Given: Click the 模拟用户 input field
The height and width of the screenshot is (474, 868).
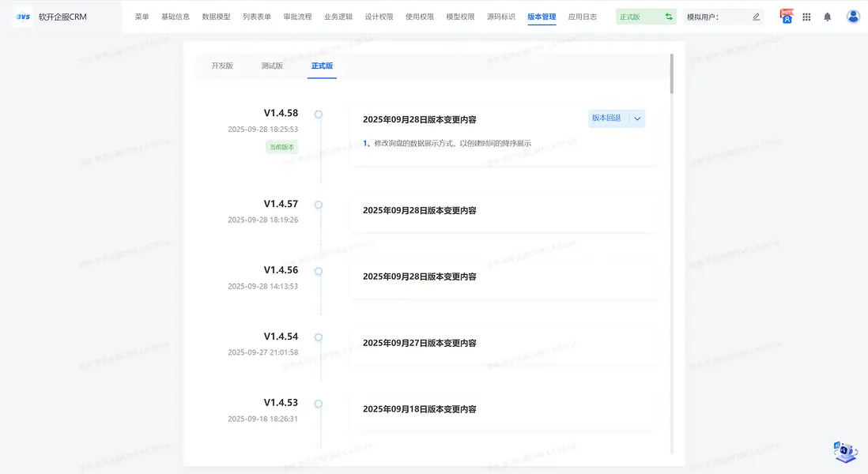Looking at the screenshot, I should [723, 17].
